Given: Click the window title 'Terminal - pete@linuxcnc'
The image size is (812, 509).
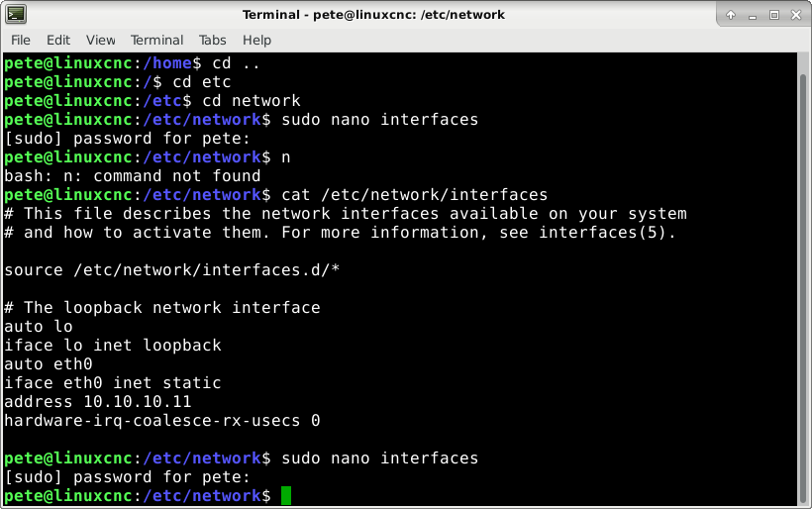Looking at the screenshot, I should click(373, 15).
